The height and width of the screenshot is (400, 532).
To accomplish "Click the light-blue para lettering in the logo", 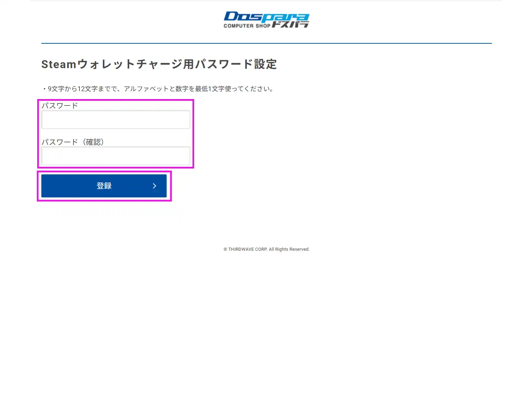I will point(288,17).
